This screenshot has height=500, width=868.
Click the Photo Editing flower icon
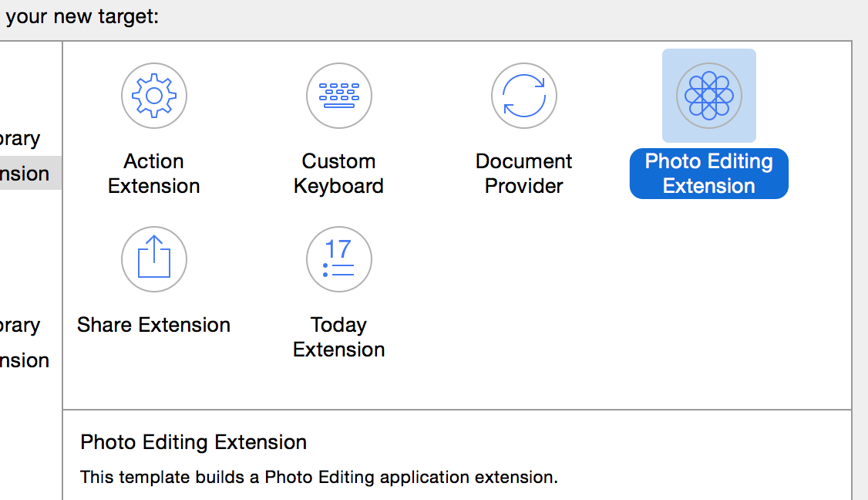709,96
